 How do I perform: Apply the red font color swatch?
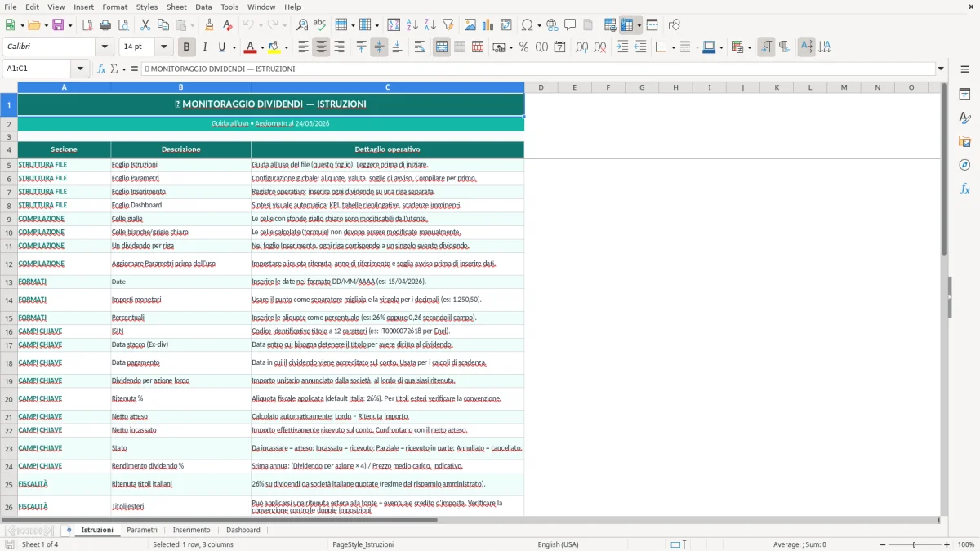pos(250,47)
